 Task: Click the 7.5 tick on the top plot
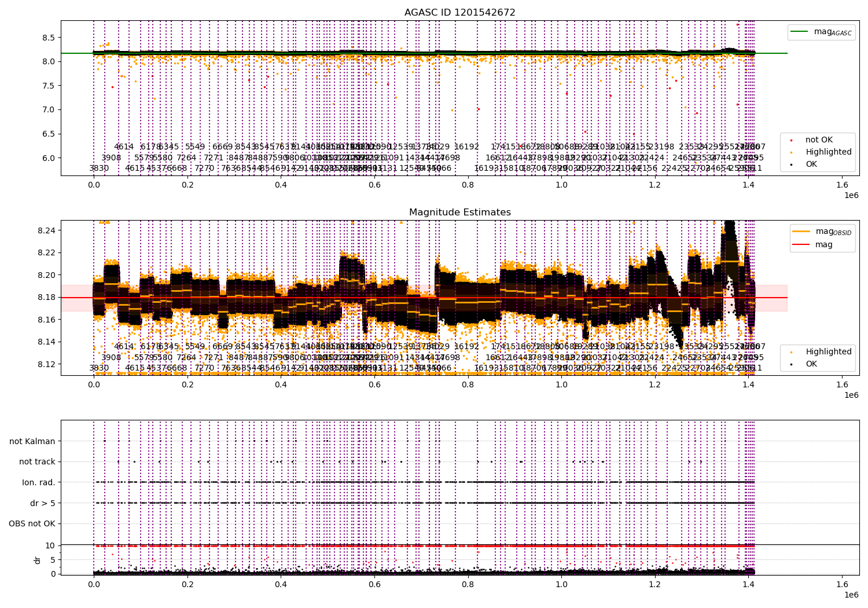click(x=49, y=86)
